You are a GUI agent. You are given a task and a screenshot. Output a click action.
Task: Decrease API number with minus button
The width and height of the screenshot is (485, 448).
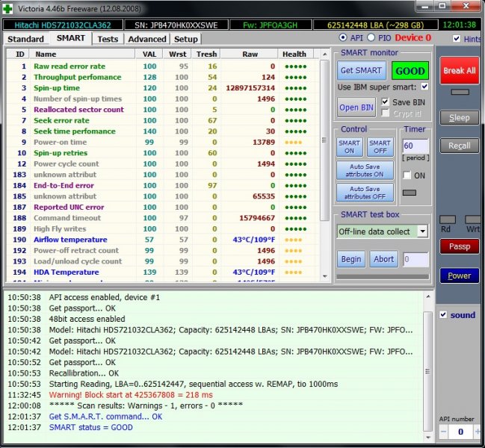(443, 432)
